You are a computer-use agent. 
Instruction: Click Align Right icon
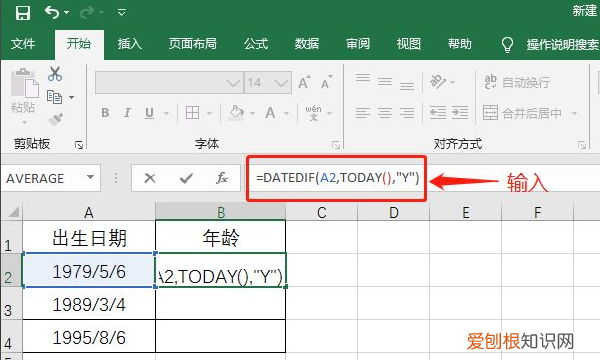point(407,113)
